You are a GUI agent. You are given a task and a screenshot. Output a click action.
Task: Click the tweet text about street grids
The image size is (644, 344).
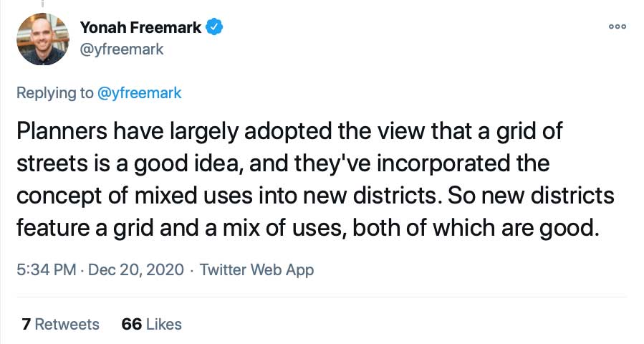(x=315, y=179)
